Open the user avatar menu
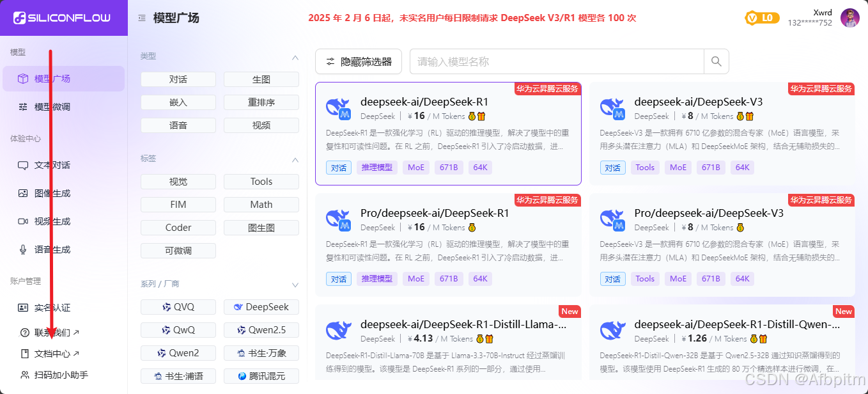The height and width of the screenshot is (394, 868). [849, 18]
